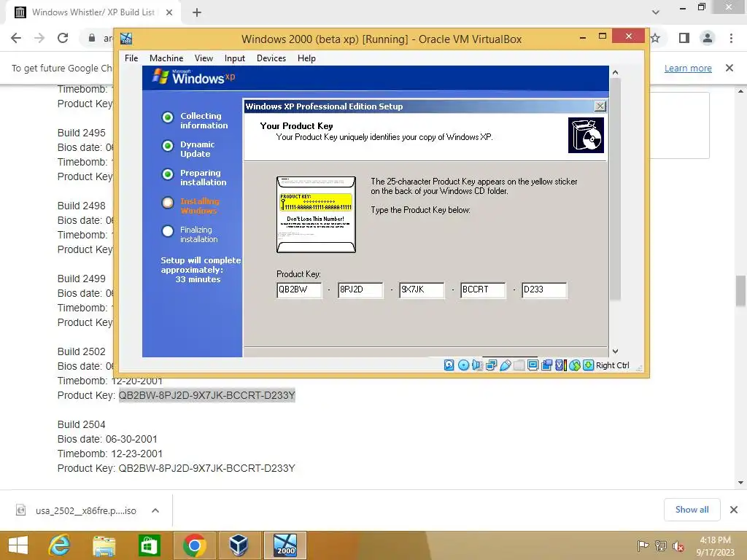Go forward in Chrome browser

tap(39, 38)
